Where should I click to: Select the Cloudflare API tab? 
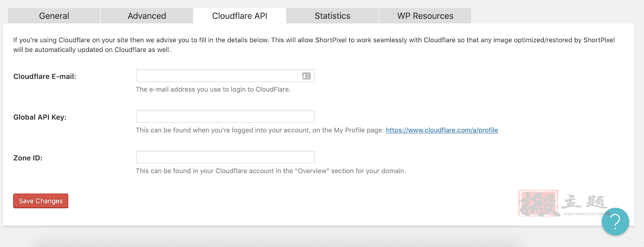(x=240, y=16)
